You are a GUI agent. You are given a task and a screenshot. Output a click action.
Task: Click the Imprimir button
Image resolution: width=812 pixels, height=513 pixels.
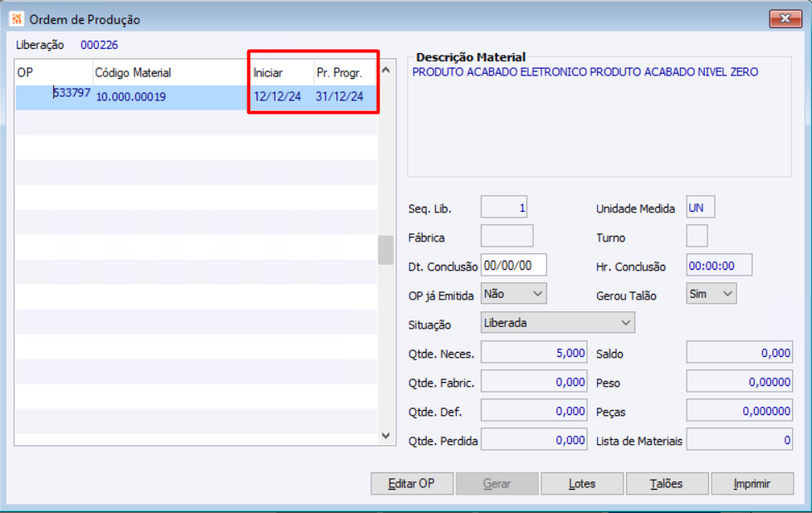click(x=752, y=483)
